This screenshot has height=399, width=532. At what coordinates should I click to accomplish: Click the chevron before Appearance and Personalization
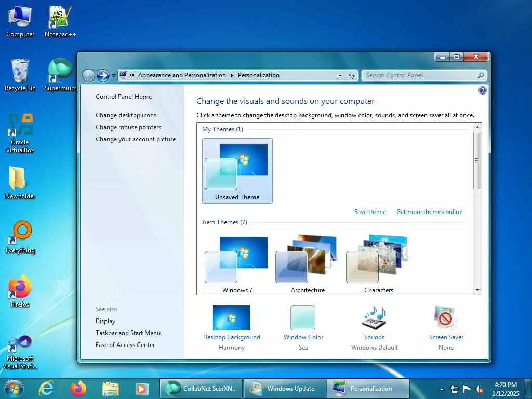[132, 75]
